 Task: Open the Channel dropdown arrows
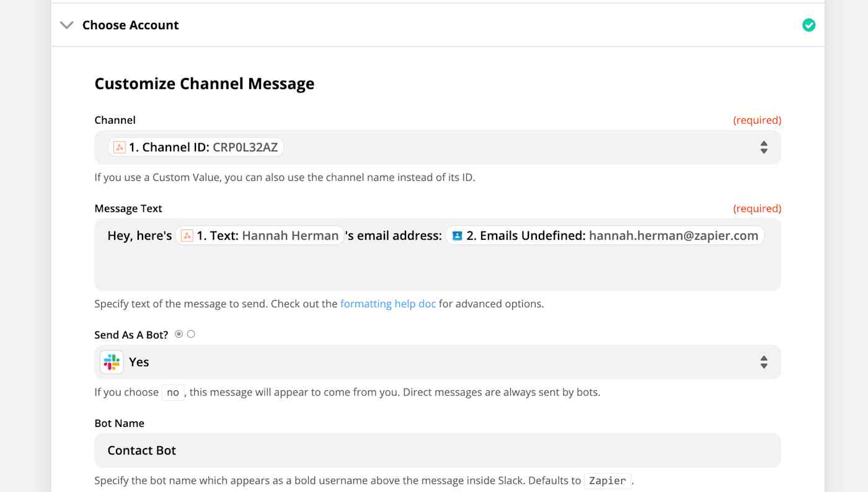tap(764, 147)
